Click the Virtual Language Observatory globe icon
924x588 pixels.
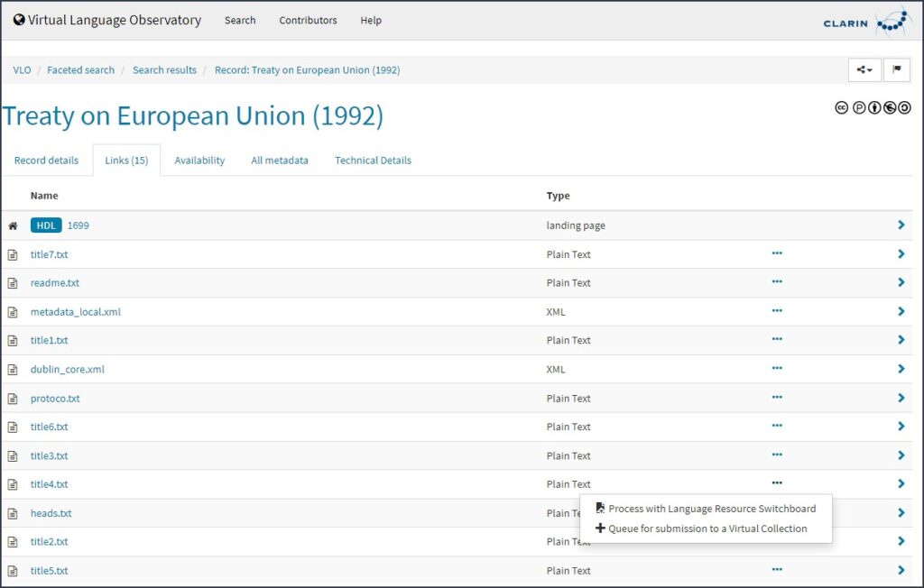pos(19,20)
